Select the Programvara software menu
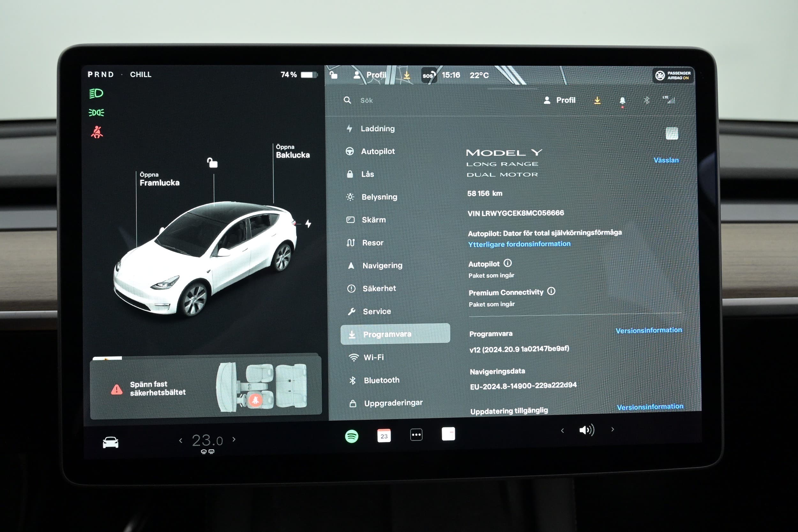This screenshot has height=532, width=798. click(x=395, y=334)
